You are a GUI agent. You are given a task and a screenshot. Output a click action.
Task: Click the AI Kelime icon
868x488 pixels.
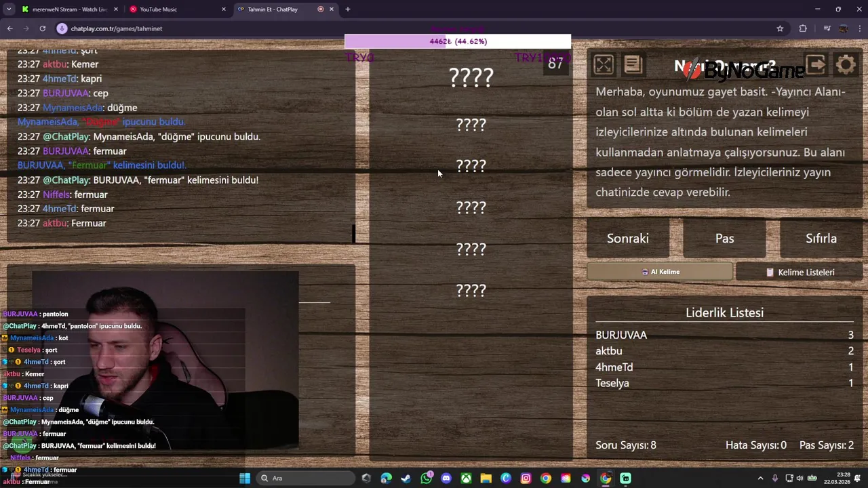[645, 272]
